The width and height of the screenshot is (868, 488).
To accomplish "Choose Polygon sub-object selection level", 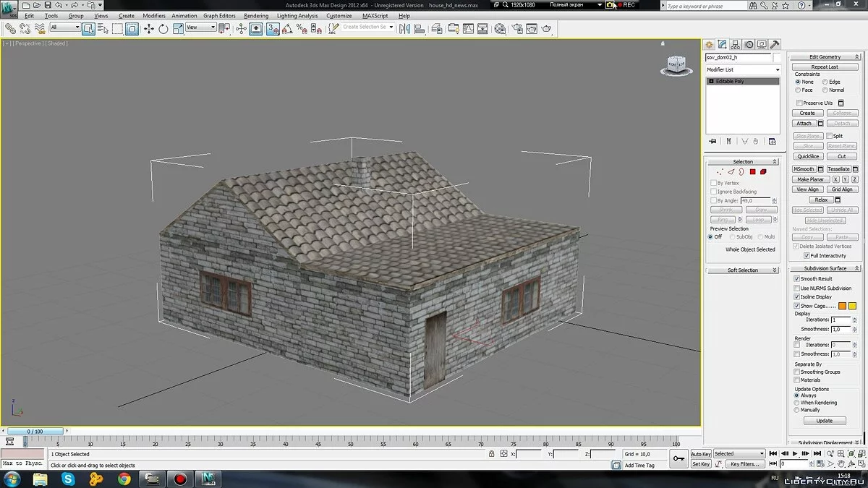I will 752,172.
